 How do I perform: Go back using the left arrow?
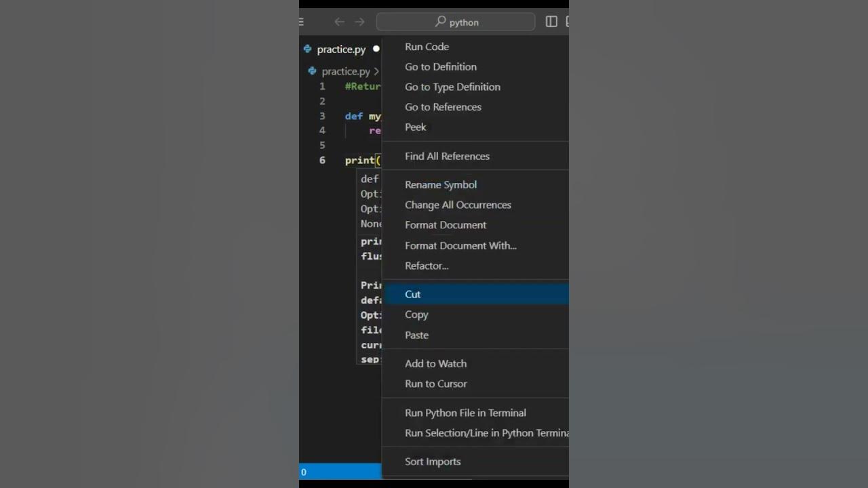pos(339,22)
